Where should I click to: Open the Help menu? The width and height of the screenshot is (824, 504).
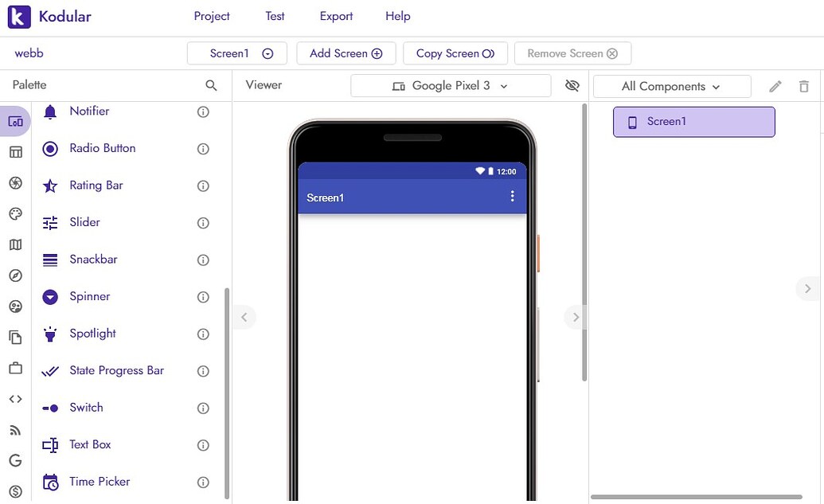398,16
